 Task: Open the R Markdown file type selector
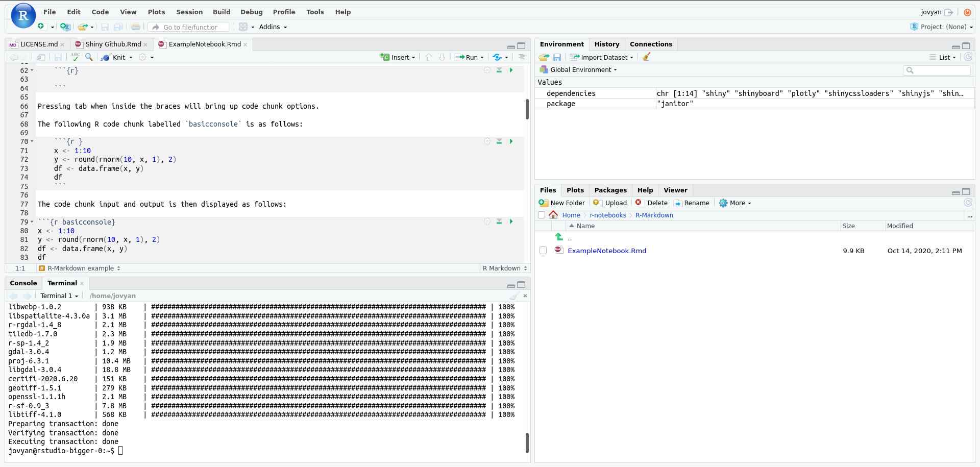[505, 268]
